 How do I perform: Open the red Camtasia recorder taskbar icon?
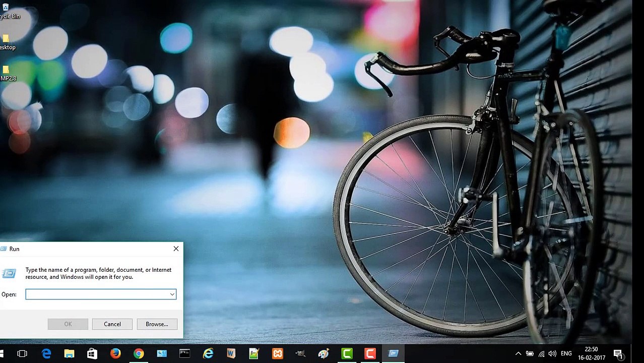(370, 354)
